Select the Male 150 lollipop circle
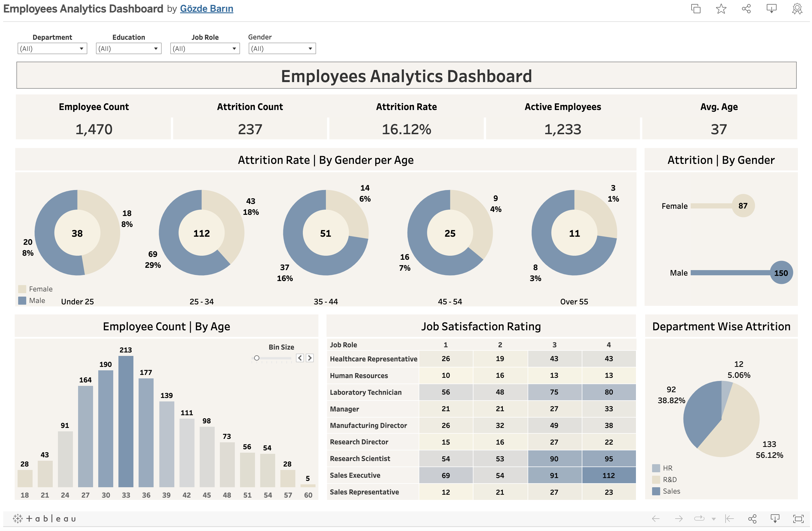The image size is (812, 531). [781, 272]
